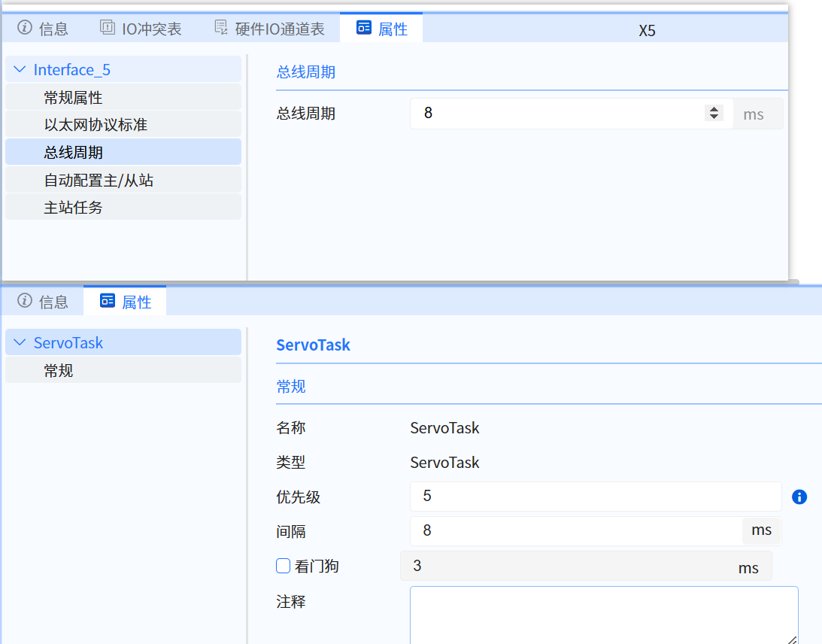
Task: Click the 信息 icon in bottom panel
Action: click(x=25, y=302)
